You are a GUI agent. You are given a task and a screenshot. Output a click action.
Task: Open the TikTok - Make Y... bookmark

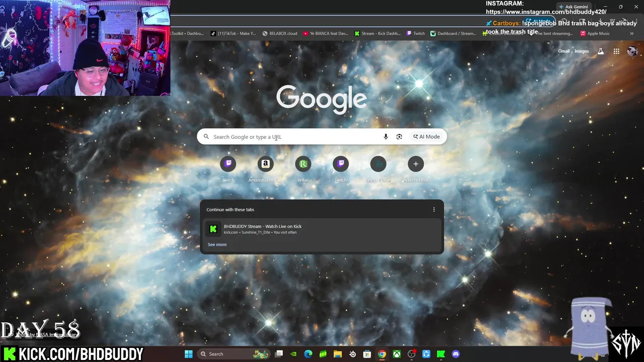tap(233, 34)
